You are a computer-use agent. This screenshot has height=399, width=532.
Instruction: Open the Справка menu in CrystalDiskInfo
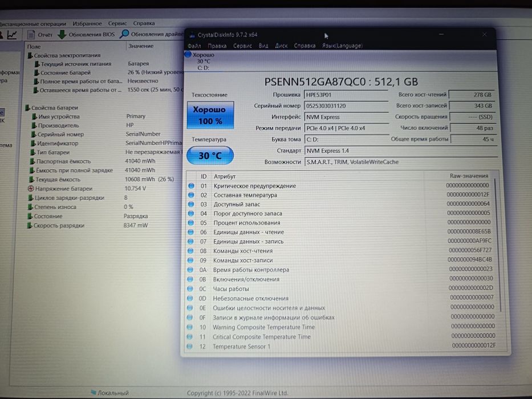click(304, 46)
